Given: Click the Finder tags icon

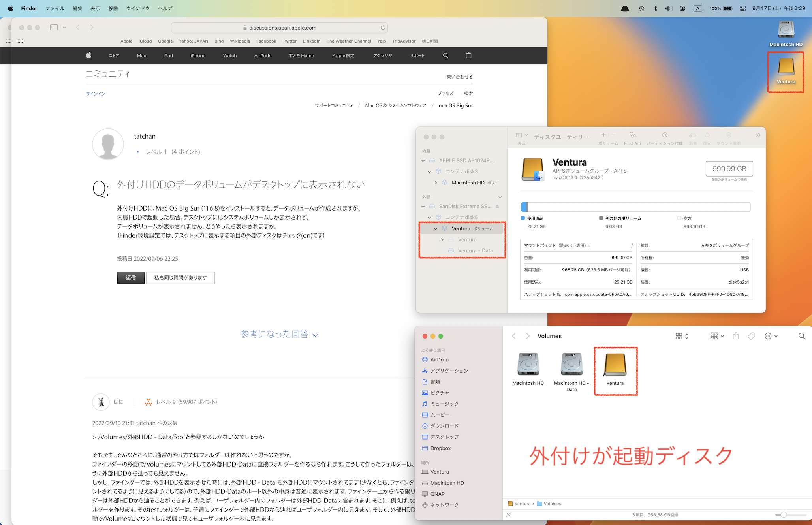Looking at the screenshot, I should tap(751, 336).
